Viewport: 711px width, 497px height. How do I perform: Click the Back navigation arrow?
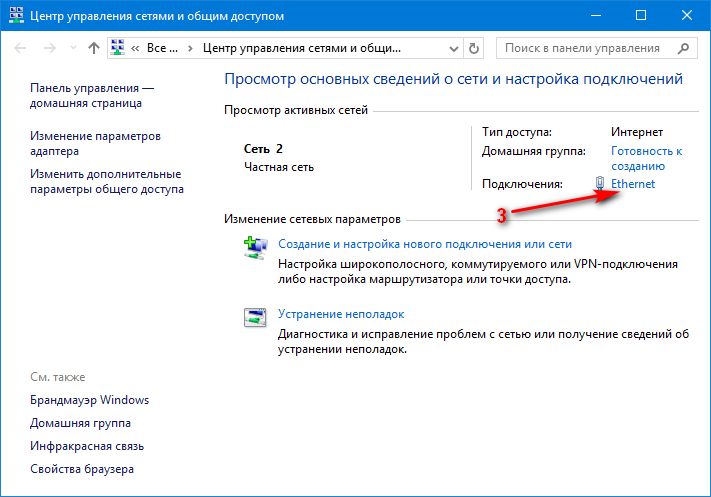(x=19, y=48)
